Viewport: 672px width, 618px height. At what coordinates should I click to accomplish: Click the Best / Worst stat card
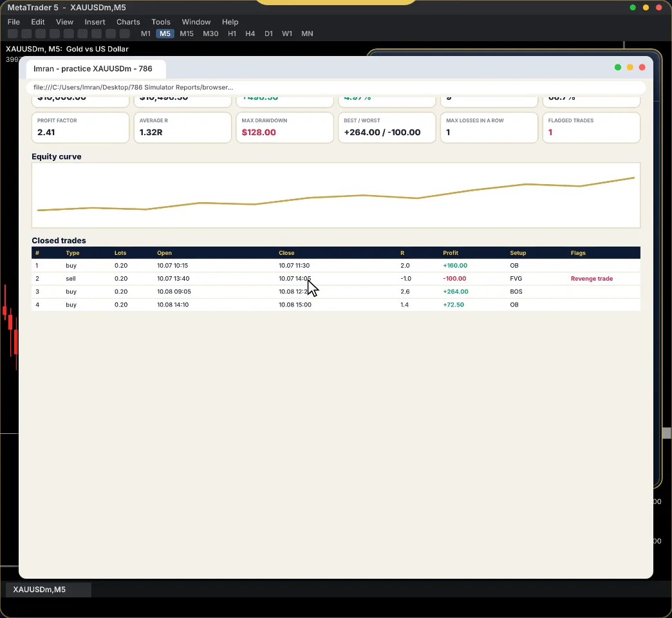[387, 127]
